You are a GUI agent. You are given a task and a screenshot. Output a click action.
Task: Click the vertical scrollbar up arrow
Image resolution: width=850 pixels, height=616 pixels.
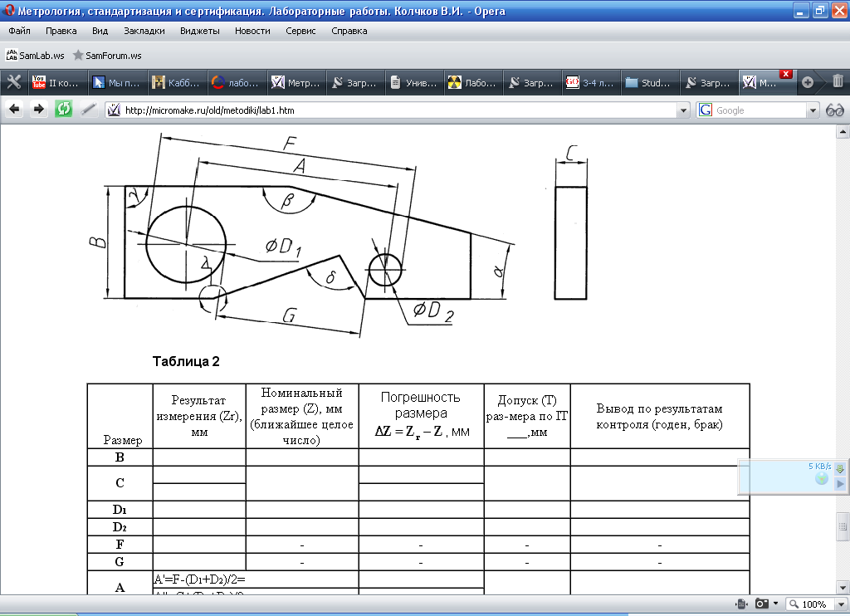point(843,131)
